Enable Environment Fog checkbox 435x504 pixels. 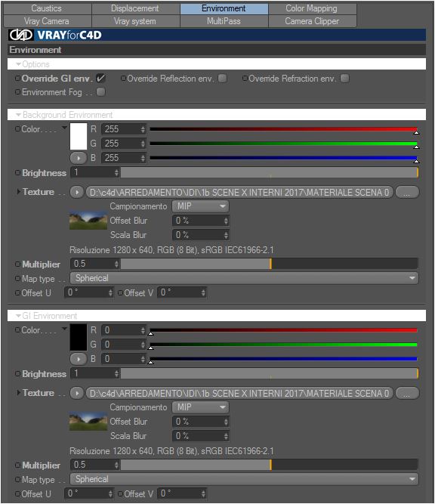pyautogui.click(x=101, y=92)
